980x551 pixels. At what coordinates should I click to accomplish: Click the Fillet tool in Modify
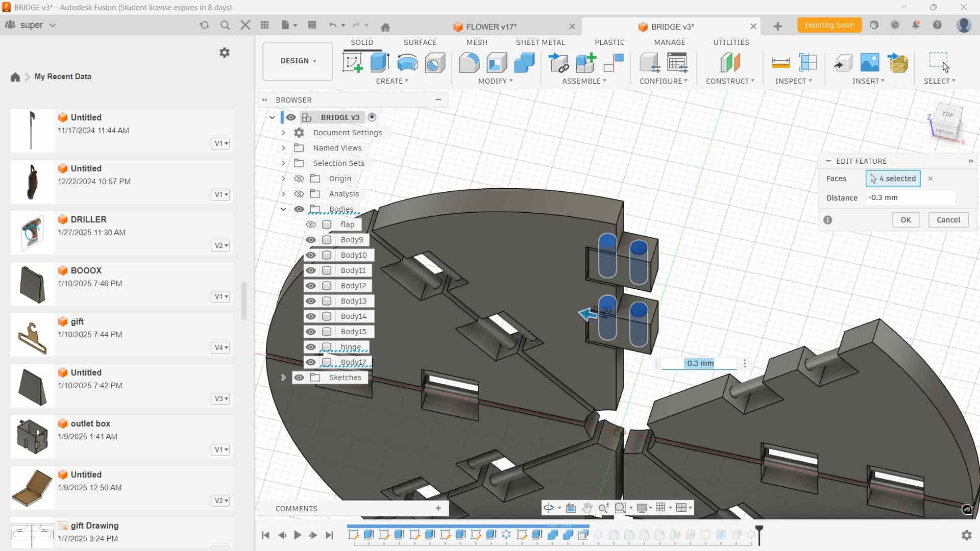click(x=469, y=63)
